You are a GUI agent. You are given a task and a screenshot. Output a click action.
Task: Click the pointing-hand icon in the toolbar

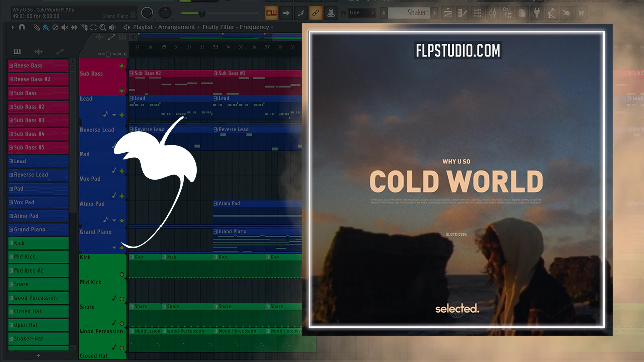(x=567, y=13)
